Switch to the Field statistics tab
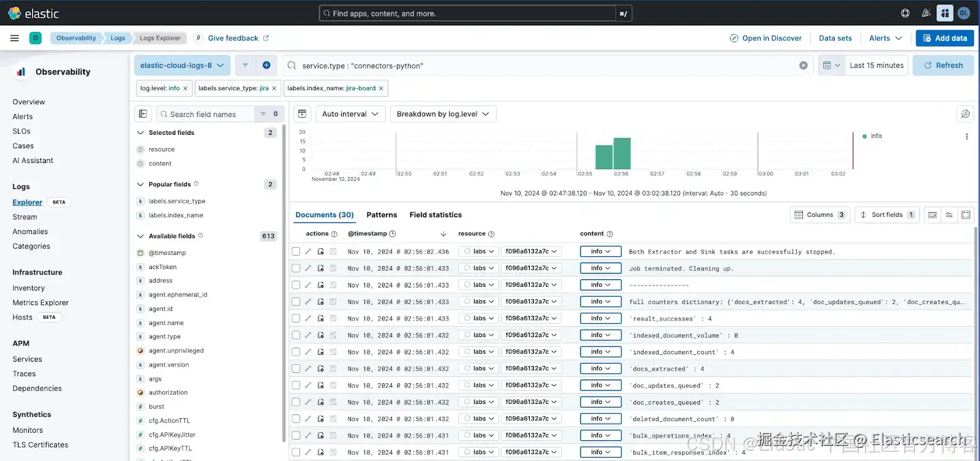The height and width of the screenshot is (461, 980). [x=435, y=215]
